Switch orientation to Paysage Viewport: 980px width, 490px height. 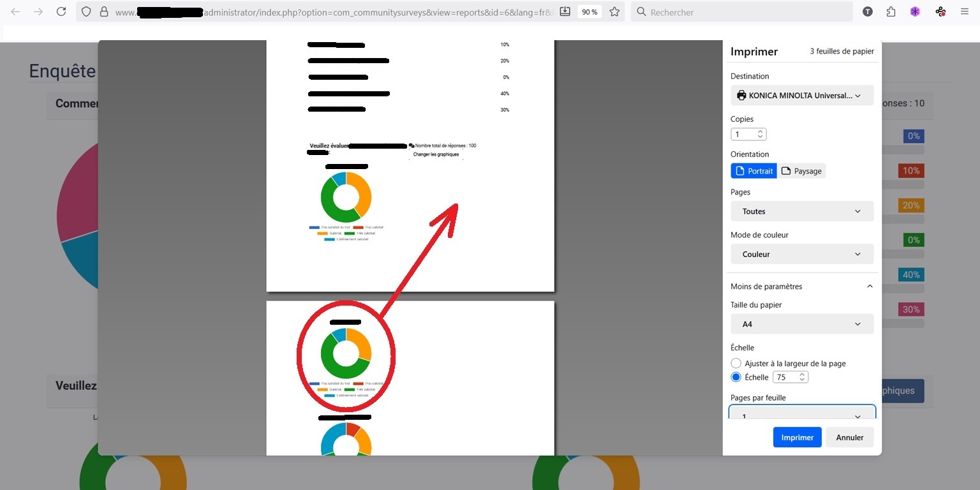(801, 171)
